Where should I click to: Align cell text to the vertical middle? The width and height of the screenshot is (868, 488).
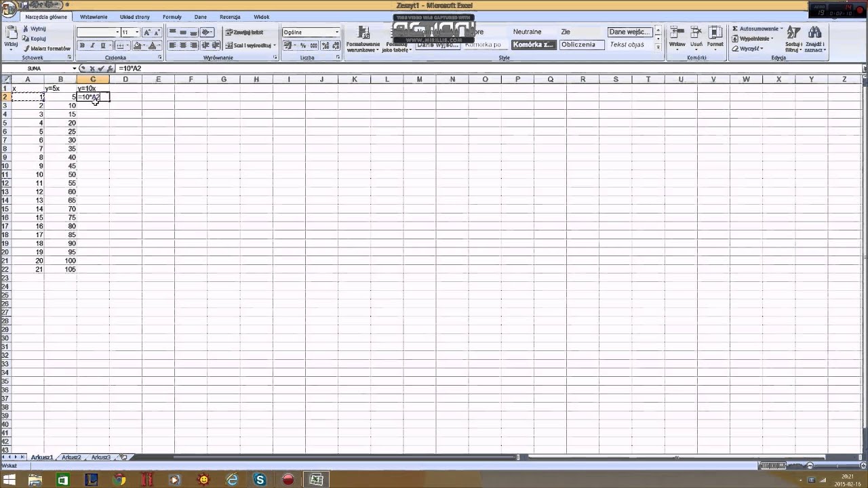[x=183, y=32]
